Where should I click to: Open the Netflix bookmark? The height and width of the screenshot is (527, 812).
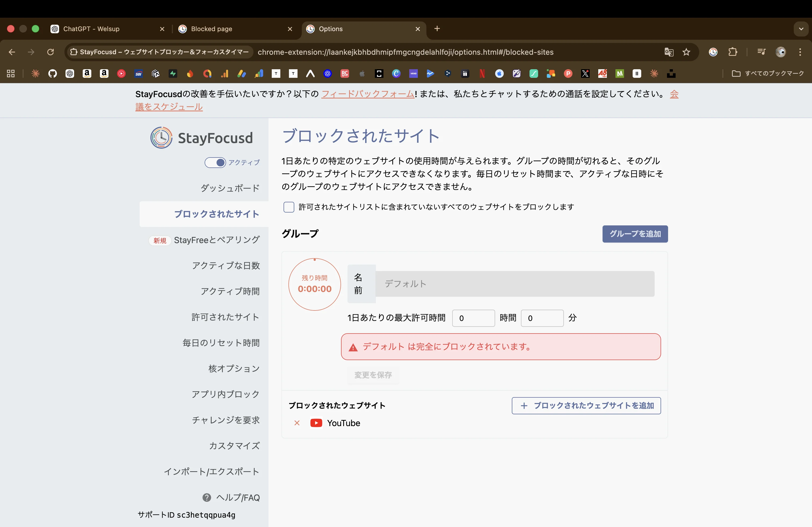(x=482, y=74)
